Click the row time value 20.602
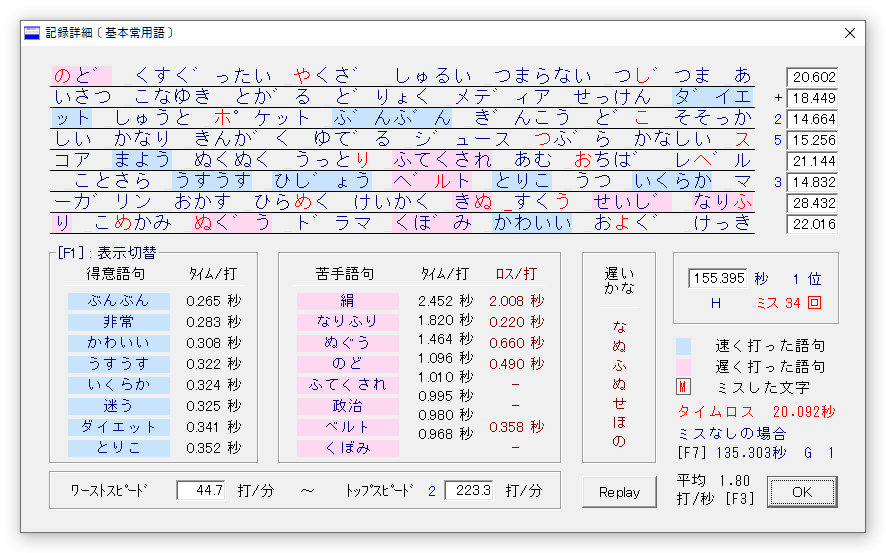 click(x=812, y=77)
